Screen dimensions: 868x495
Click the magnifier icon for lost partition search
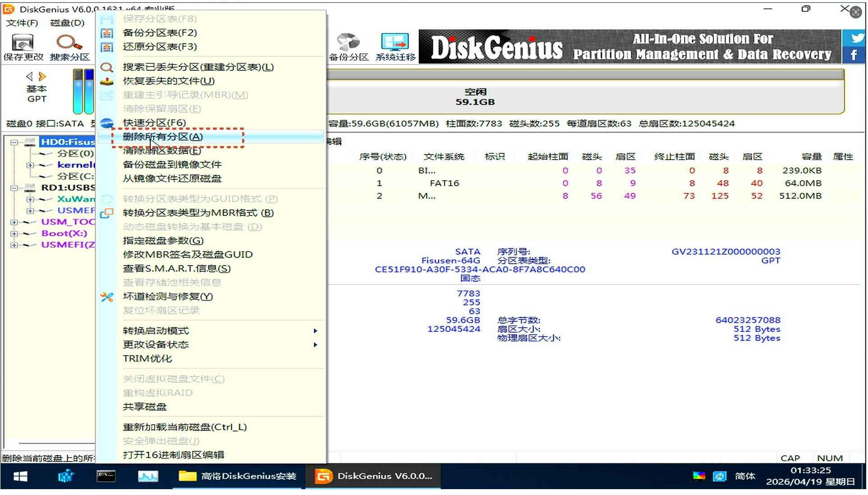point(107,67)
